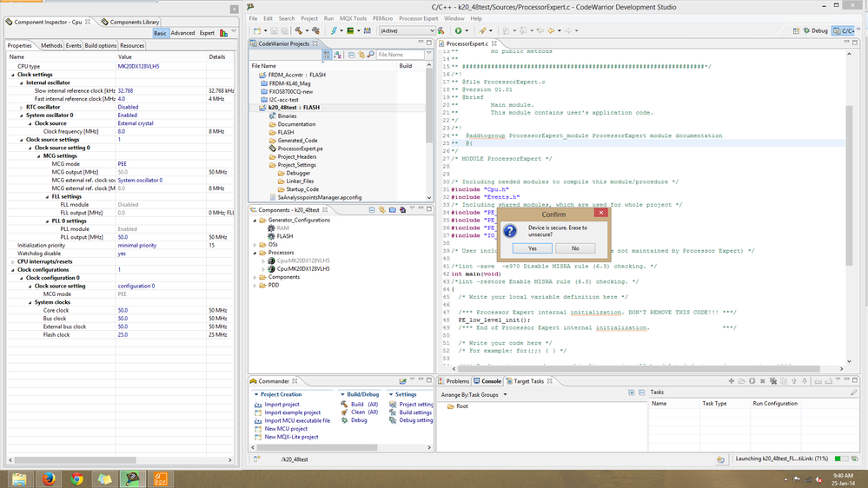Screen dimensions: 868x488
Task: Click No in the Confirm dialog
Action: click(575, 248)
